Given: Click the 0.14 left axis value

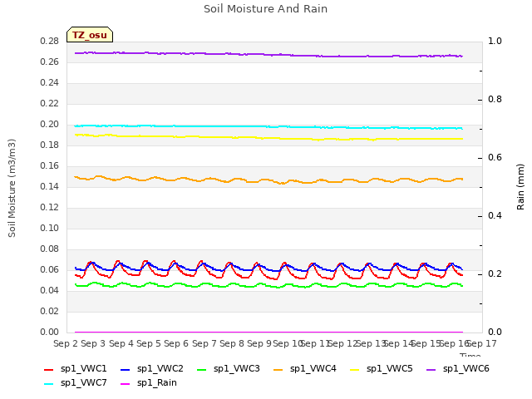Looking at the screenshot, I should coord(50,186).
